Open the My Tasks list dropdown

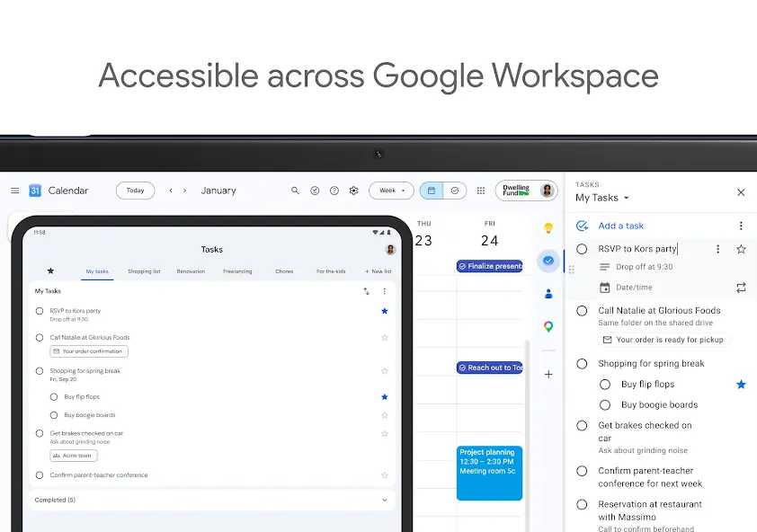coord(602,198)
